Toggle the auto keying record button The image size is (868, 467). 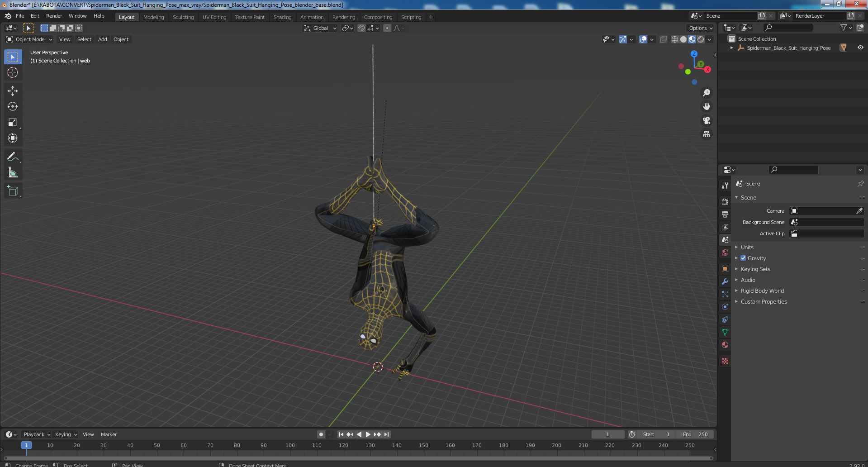pos(321,434)
